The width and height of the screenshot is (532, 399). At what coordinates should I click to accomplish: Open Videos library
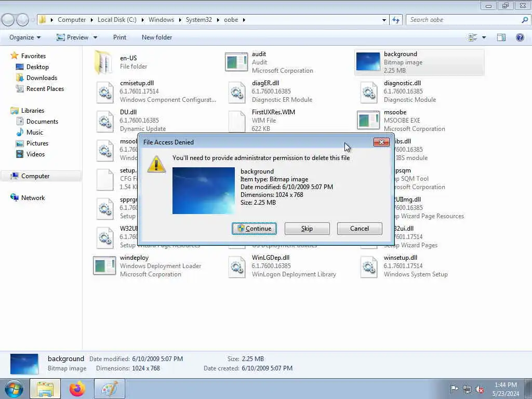(35, 154)
